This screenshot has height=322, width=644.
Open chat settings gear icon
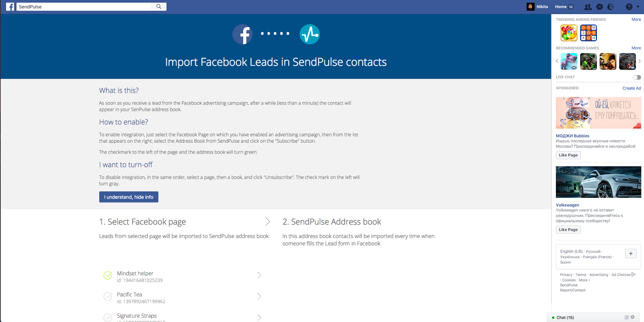tap(633, 317)
